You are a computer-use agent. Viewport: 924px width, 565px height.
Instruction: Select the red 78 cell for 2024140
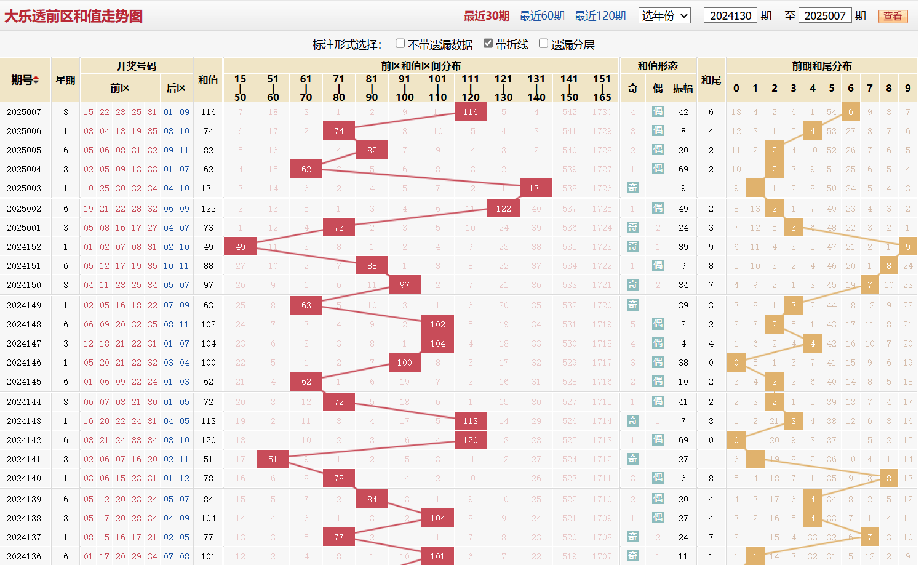(x=339, y=478)
